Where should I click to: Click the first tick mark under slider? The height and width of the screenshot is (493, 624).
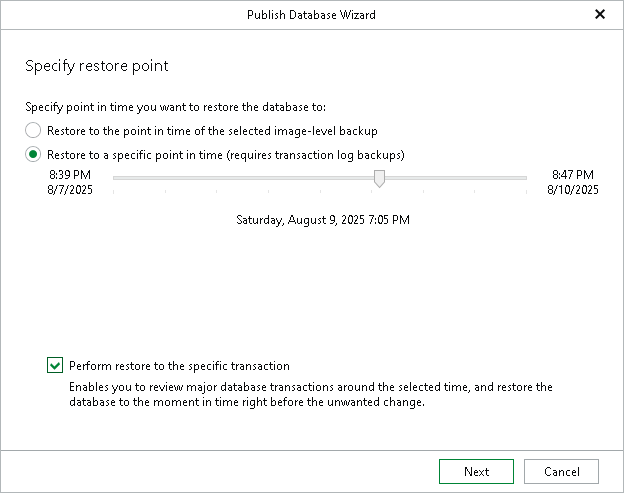(113, 192)
